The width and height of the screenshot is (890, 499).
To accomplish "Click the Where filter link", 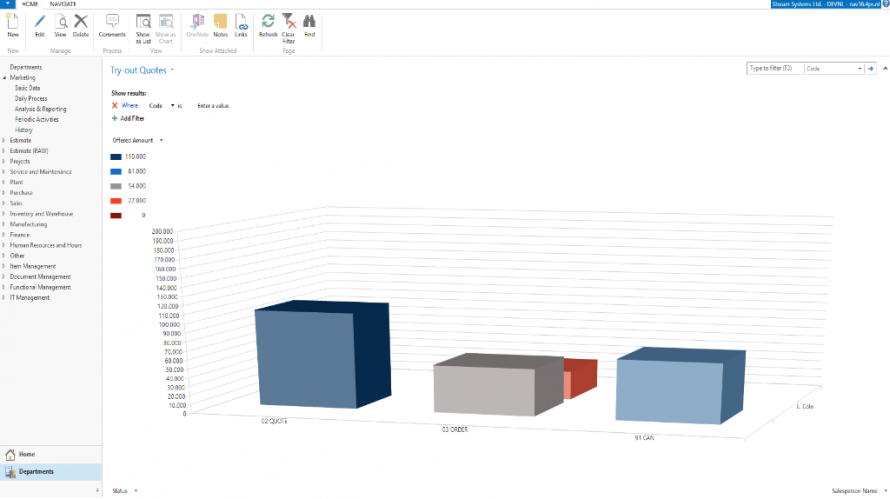I will [x=129, y=106].
